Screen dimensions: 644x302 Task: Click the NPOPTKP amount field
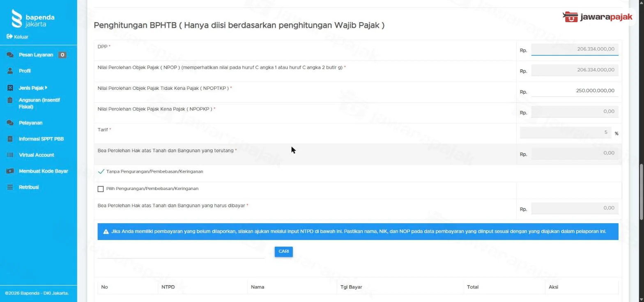click(x=575, y=91)
